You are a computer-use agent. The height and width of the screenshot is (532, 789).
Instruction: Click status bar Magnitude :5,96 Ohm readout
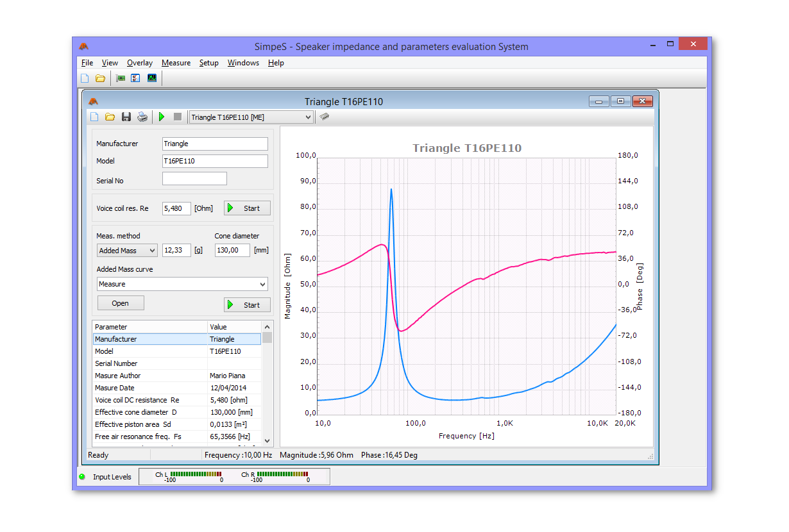point(316,455)
